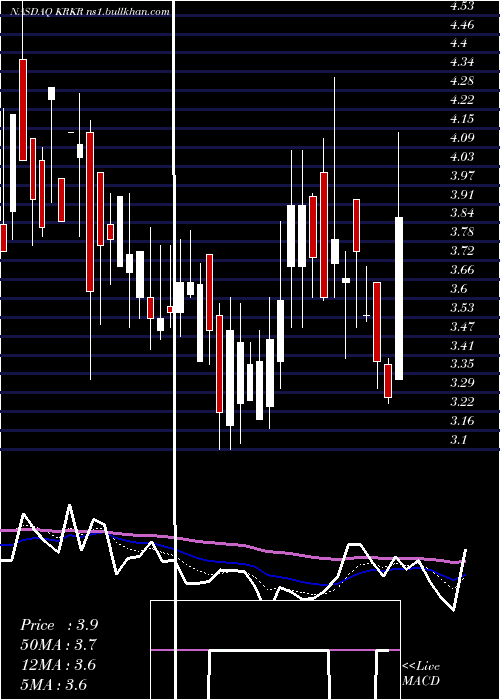Screen dimensions: 500x700
Task: Select the 3.47 price axis label
Action: (462, 327)
